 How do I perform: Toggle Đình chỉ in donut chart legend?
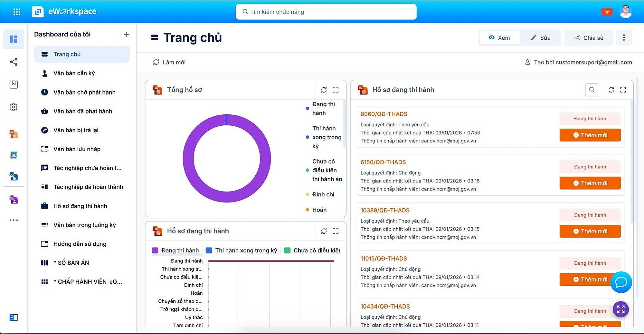pyautogui.click(x=323, y=194)
